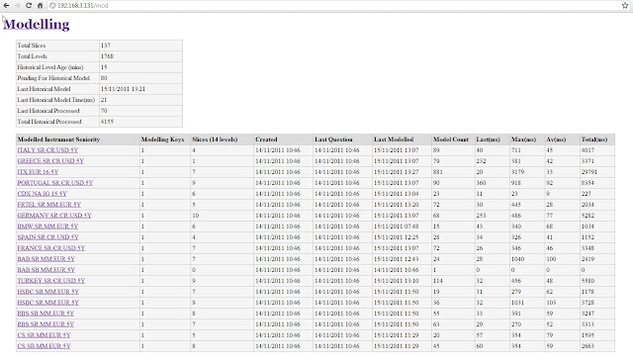This screenshot has width=633, height=364.
Task: Open the browser home page icon
Action: click(x=40, y=6)
